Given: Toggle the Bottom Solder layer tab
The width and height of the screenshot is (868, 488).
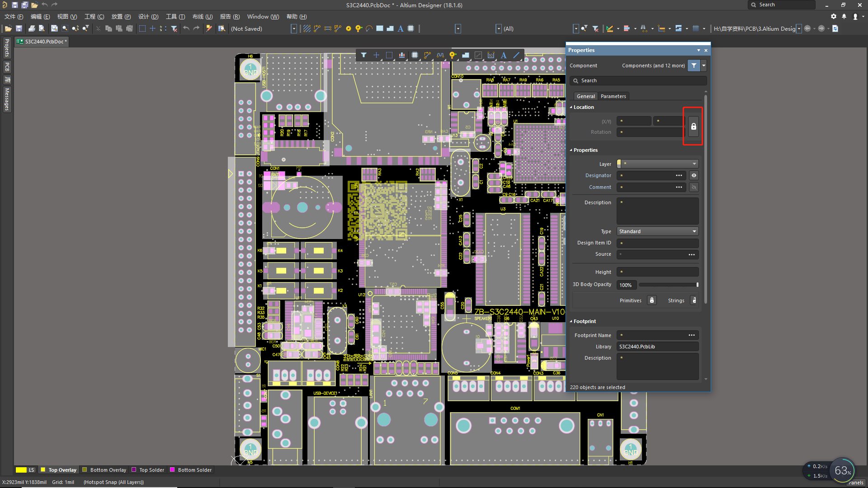Looking at the screenshot, I should tap(191, 470).
